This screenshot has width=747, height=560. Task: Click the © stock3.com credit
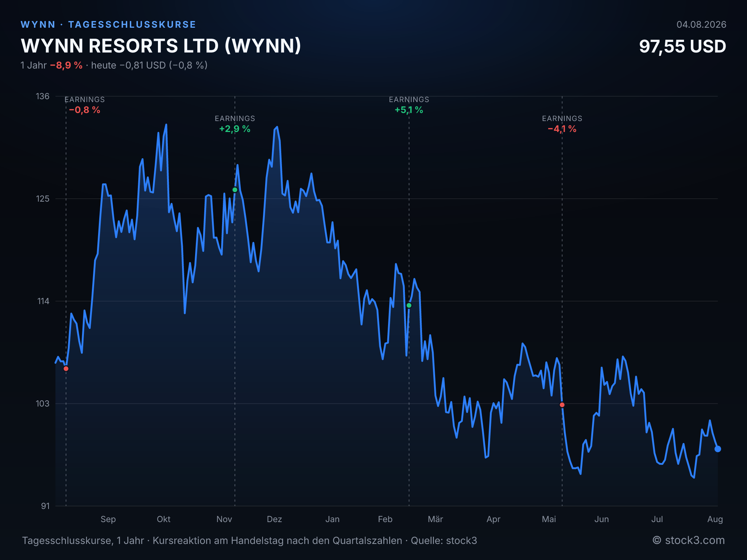coord(688,540)
